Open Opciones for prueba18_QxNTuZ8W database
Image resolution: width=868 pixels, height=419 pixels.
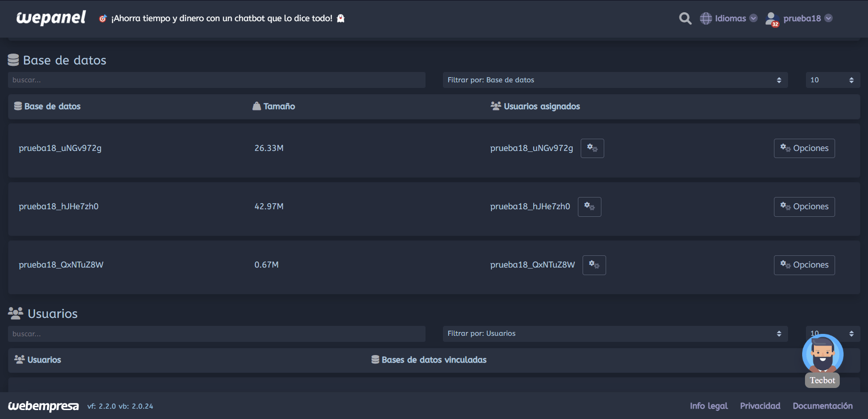[804, 265]
